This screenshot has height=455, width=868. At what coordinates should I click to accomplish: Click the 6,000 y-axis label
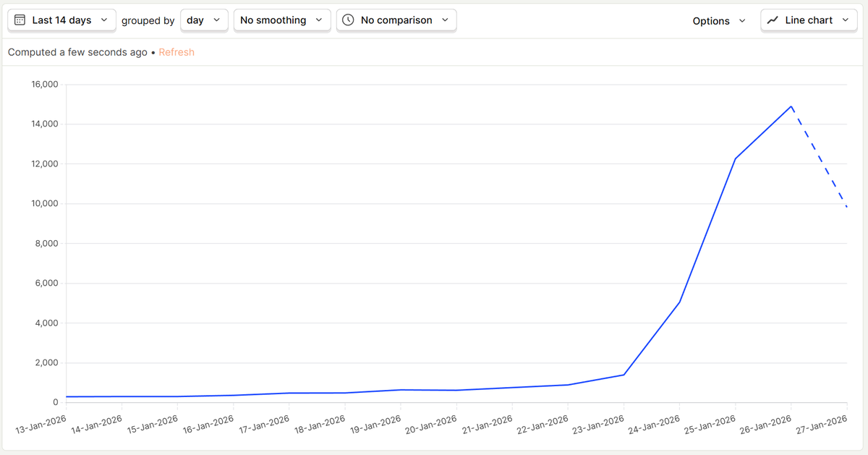[46, 284]
